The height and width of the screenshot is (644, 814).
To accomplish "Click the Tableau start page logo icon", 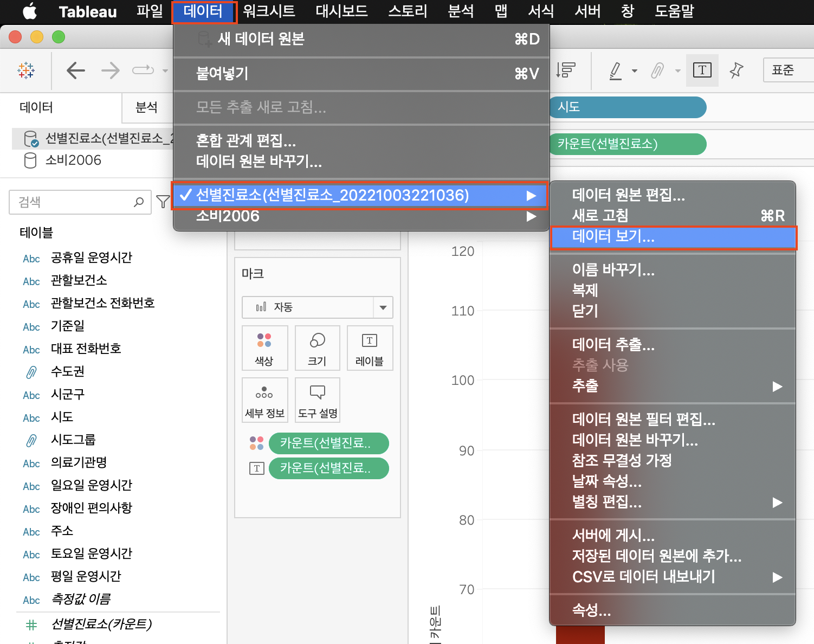I will click(x=26, y=70).
